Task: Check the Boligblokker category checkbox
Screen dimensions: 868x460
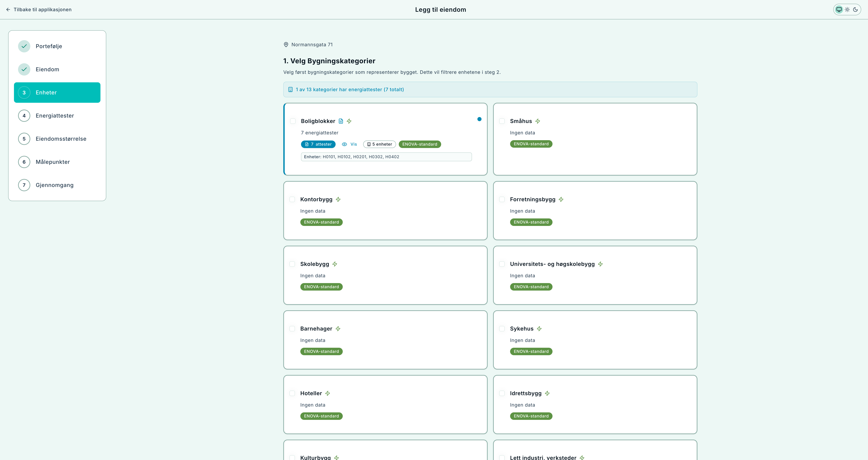Action: (293, 121)
